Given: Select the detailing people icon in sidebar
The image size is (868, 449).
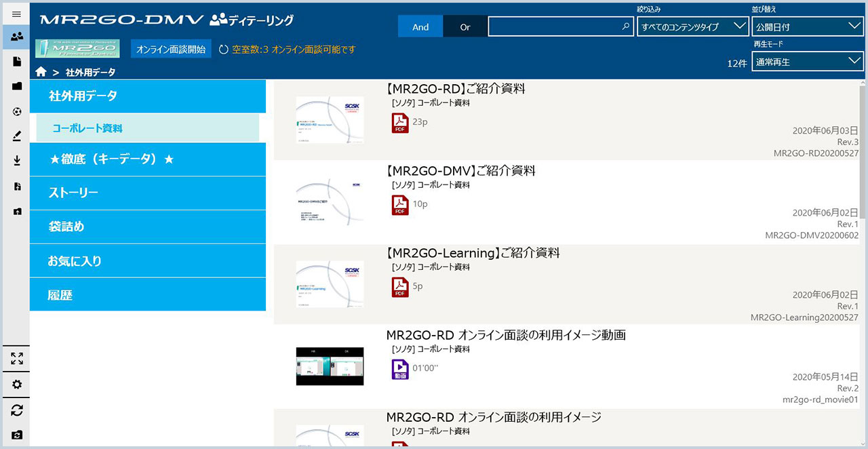Looking at the screenshot, I should (17, 37).
